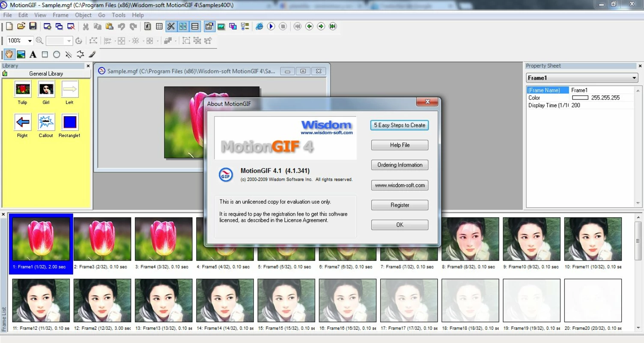Open the Help menu

coord(138,15)
